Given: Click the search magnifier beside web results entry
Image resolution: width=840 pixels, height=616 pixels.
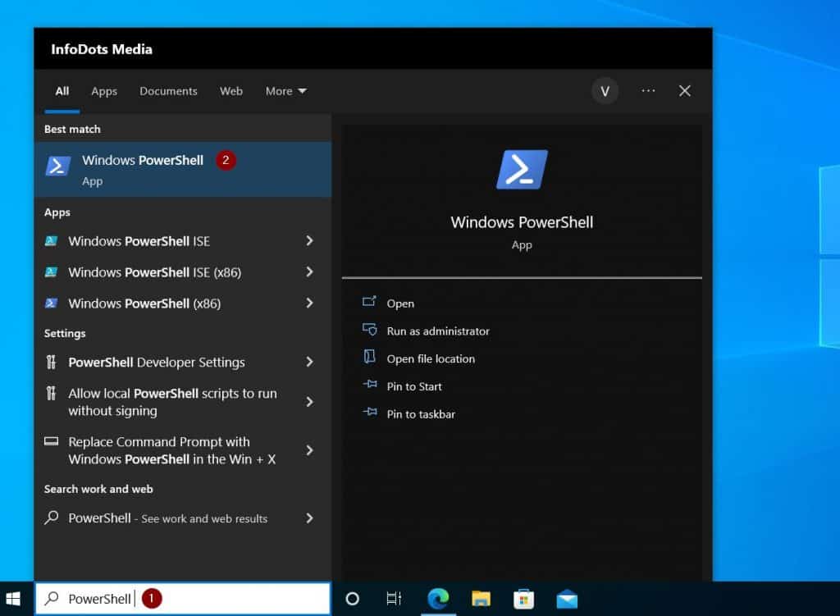Looking at the screenshot, I should [x=52, y=518].
